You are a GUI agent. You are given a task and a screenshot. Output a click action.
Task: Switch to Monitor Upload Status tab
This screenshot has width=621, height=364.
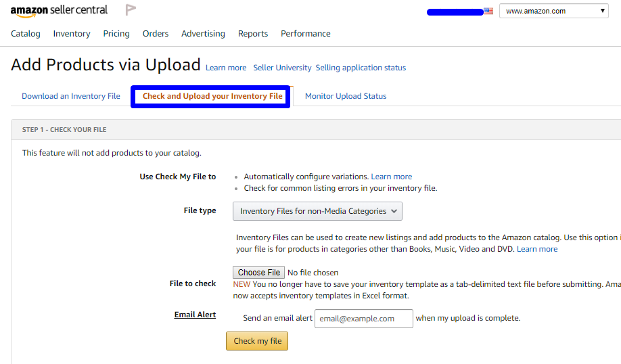pos(346,96)
